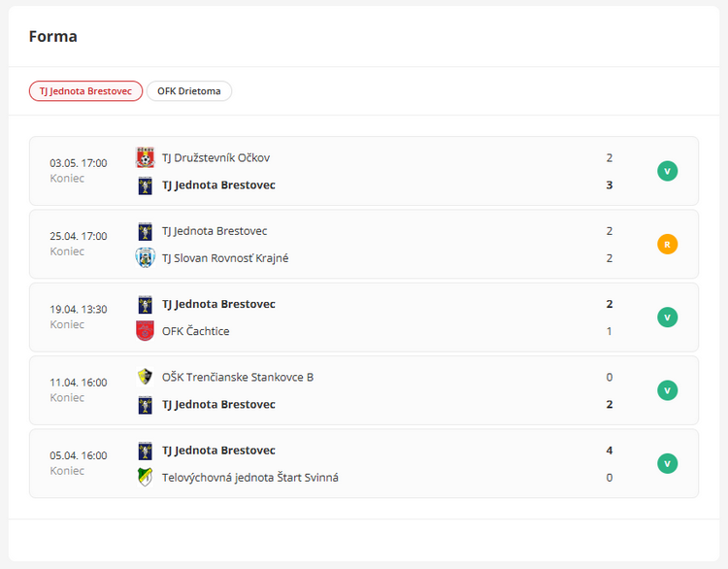
Task: Open the 25.04. 17:00 match row
Action: 364,245
